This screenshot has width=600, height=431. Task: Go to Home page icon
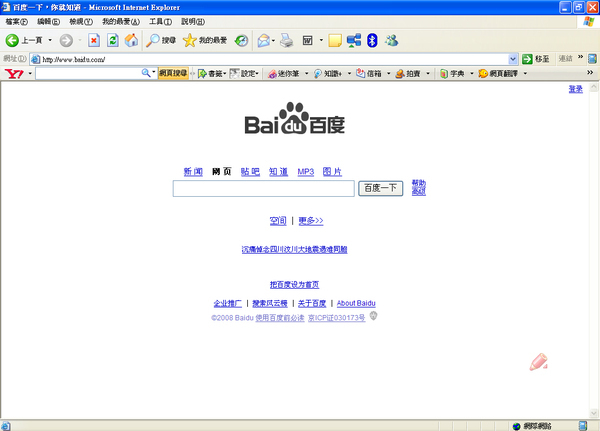click(131, 40)
